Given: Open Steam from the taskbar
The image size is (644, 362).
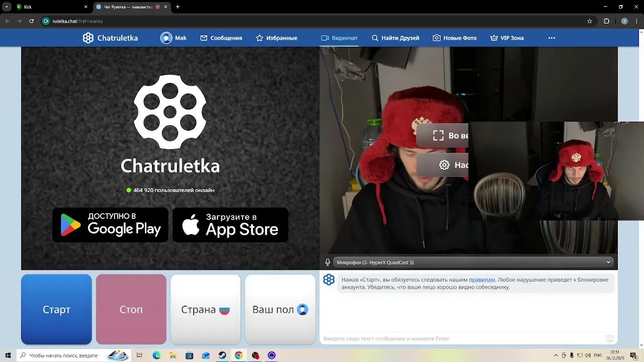Looking at the screenshot, I should 222,355.
